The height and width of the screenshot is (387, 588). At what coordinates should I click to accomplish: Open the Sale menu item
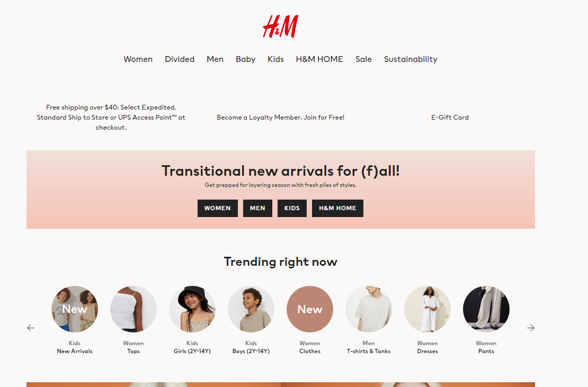363,59
